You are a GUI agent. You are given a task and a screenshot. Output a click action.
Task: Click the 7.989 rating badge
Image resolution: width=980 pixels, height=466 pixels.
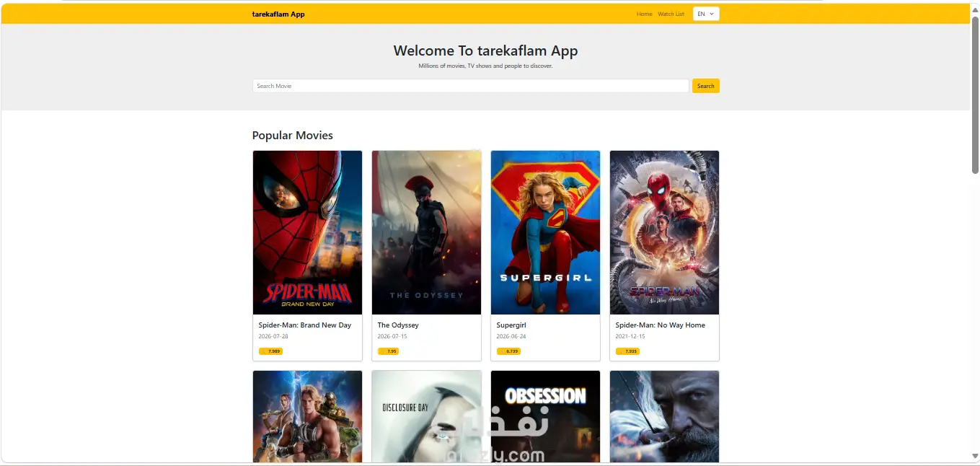pos(270,351)
